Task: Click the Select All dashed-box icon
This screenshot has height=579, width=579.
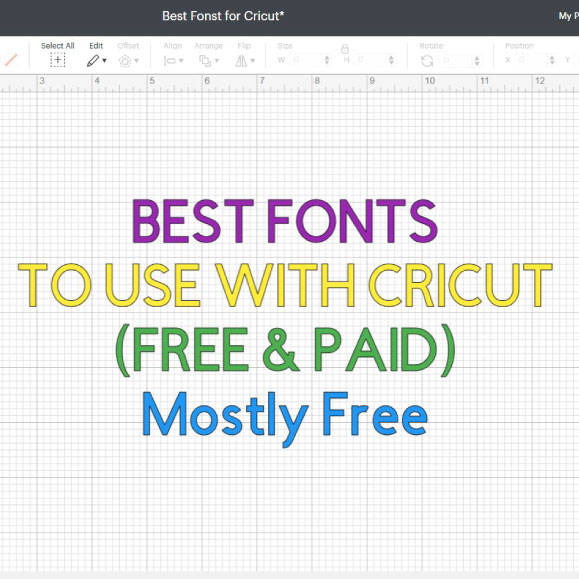Action: (58, 60)
